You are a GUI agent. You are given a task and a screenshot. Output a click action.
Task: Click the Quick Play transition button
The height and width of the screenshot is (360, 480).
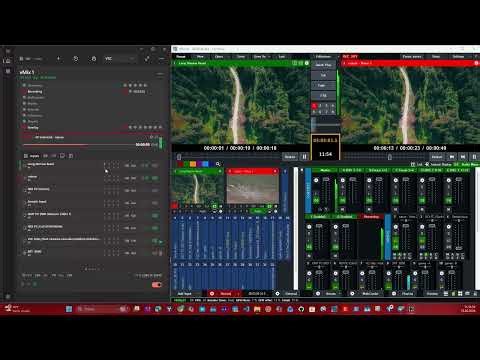point(323,65)
